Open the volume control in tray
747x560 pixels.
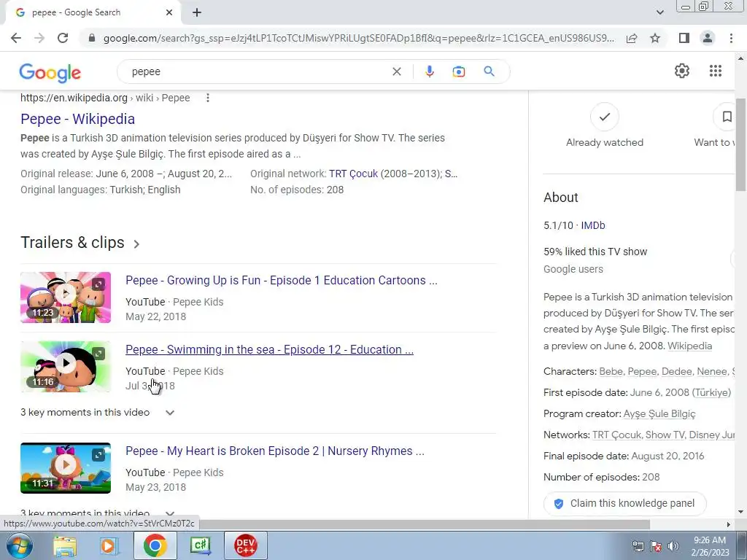click(673, 545)
